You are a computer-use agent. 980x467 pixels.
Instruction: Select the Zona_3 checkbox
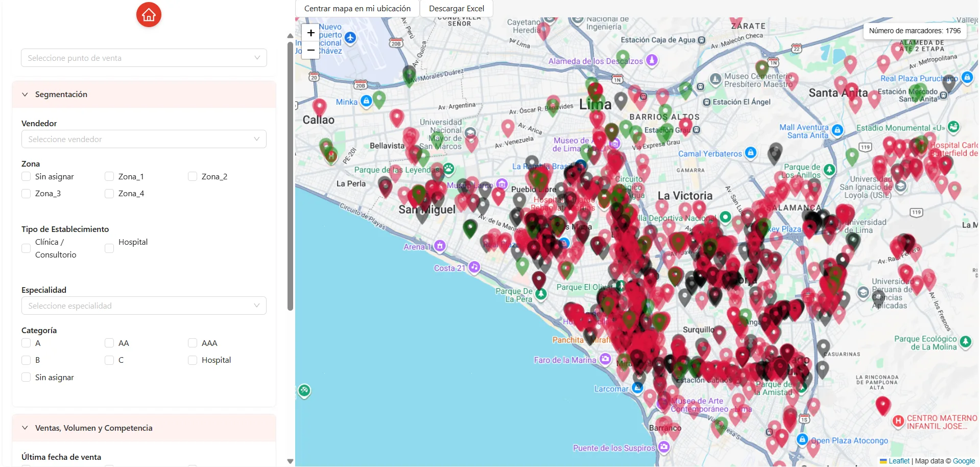pyautogui.click(x=26, y=193)
